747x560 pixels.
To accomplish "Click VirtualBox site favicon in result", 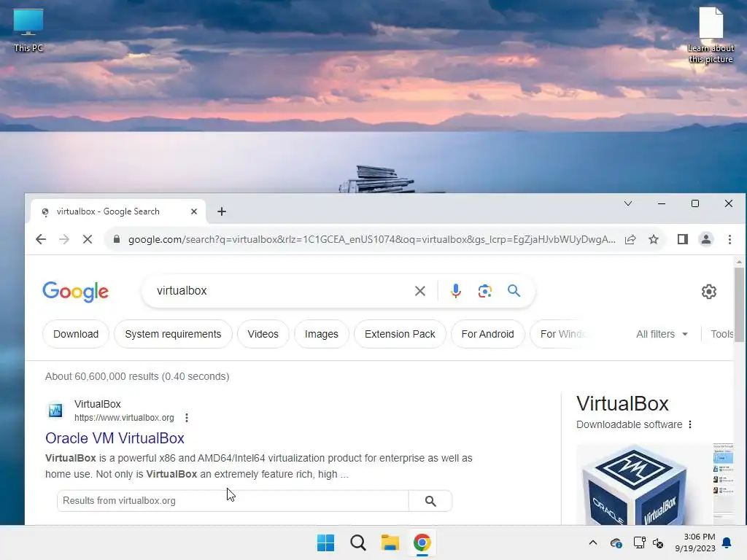I will point(55,410).
